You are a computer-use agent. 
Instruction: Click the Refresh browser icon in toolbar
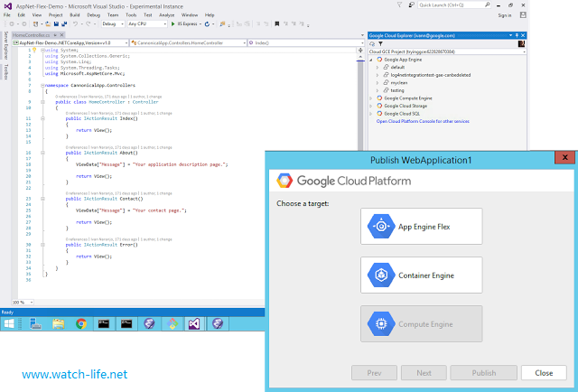click(207, 24)
